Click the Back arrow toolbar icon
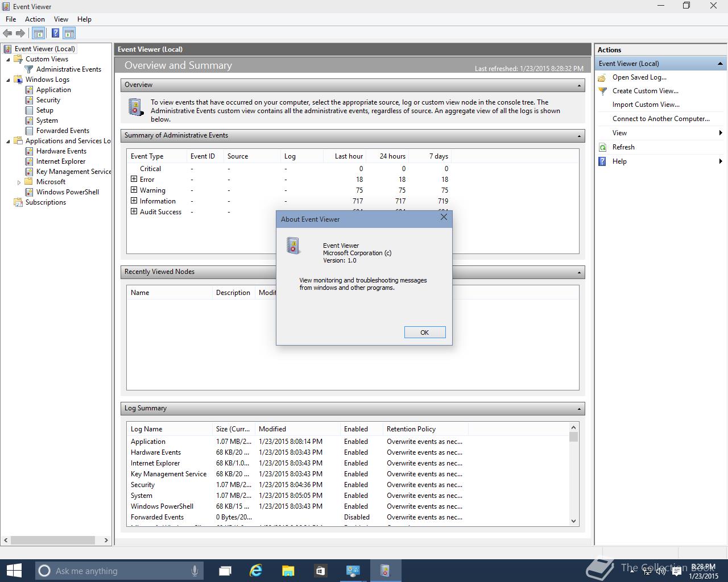The image size is (728, 582). pyautogui.click(x=7, y=34)
